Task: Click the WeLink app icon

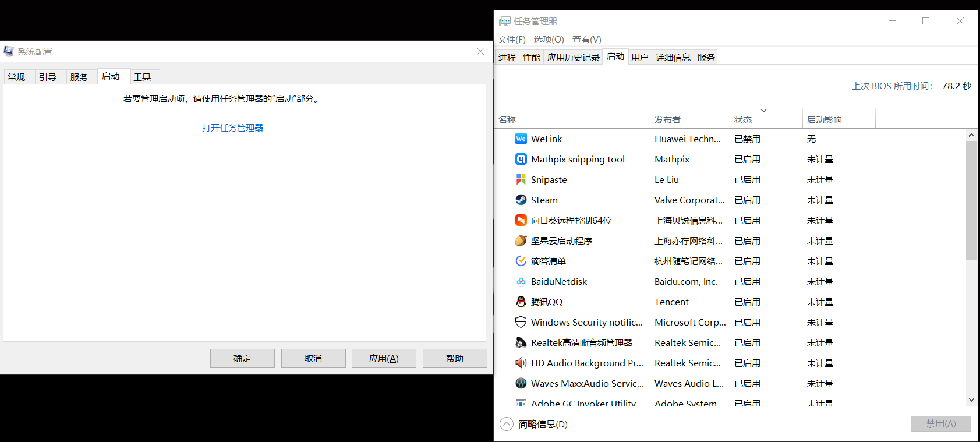Action: 521,139
